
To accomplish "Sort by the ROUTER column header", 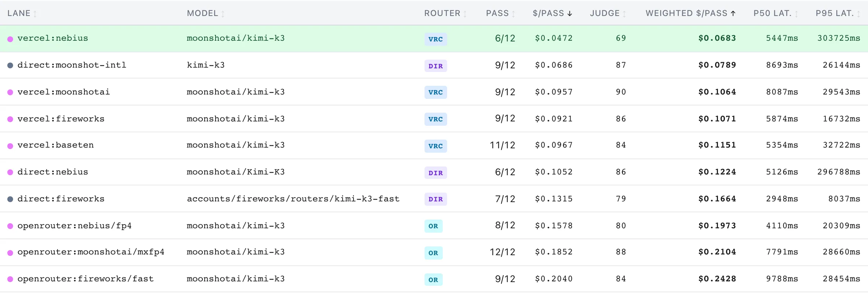I will tap(445, 13).
